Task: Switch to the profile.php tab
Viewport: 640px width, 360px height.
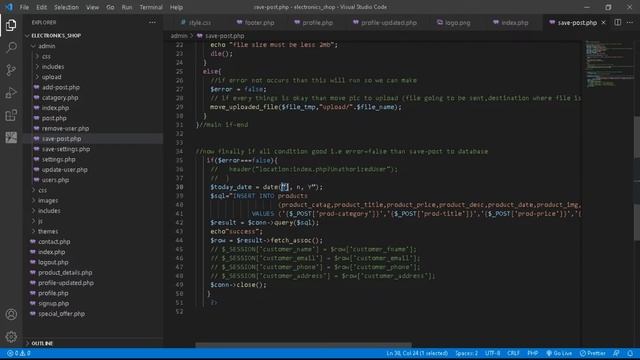Action: (x=313, y=22)
